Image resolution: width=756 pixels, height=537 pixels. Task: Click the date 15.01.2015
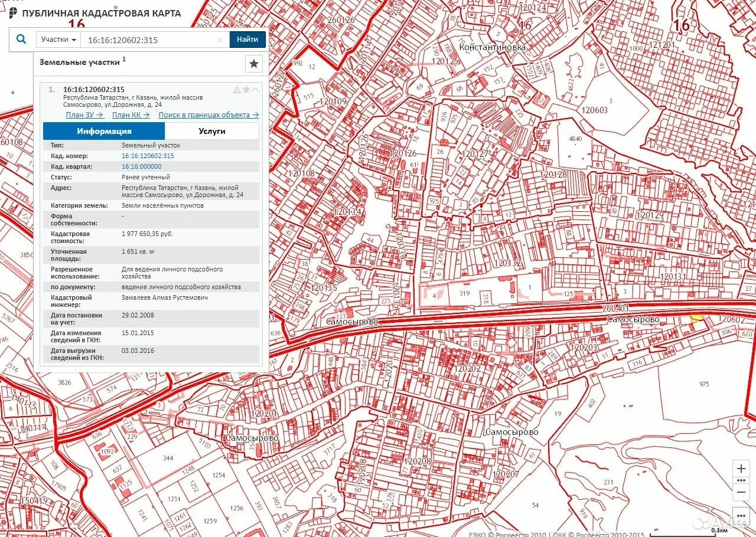coord(138,333)
